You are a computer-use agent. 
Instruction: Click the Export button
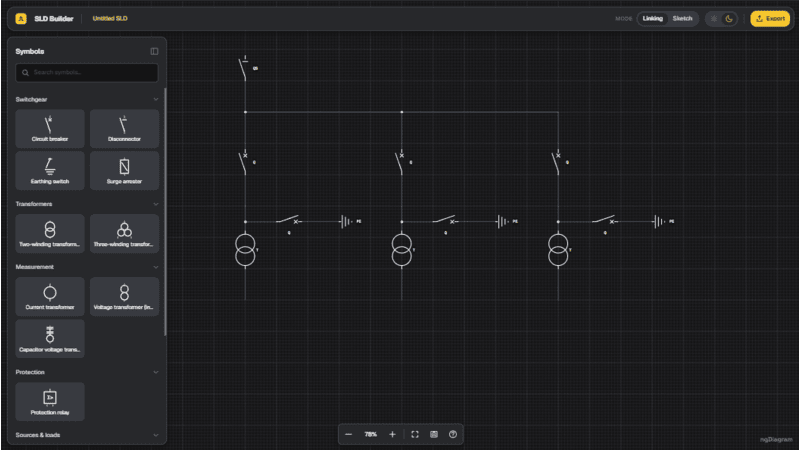pos(770,19)
